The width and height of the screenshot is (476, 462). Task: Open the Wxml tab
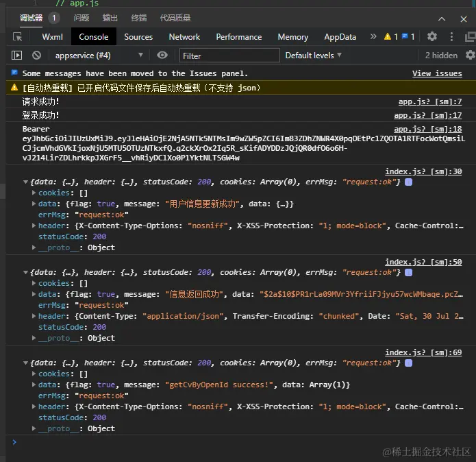pyautogui.click(x=52, y=37)
